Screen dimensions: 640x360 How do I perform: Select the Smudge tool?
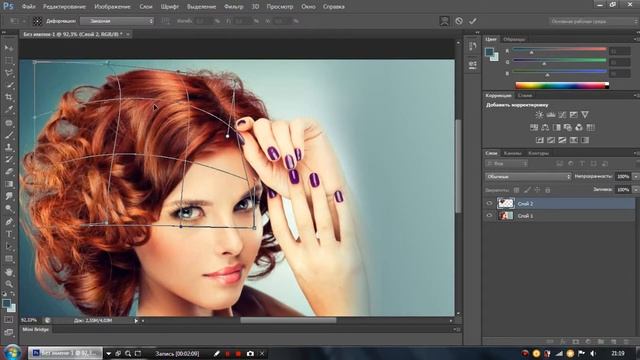9,197
